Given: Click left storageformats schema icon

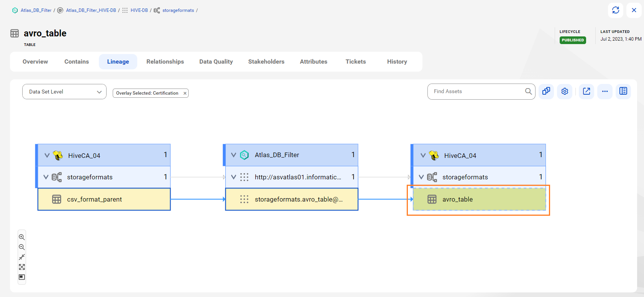Looking at the screenshot, I should tap(57, 177).
